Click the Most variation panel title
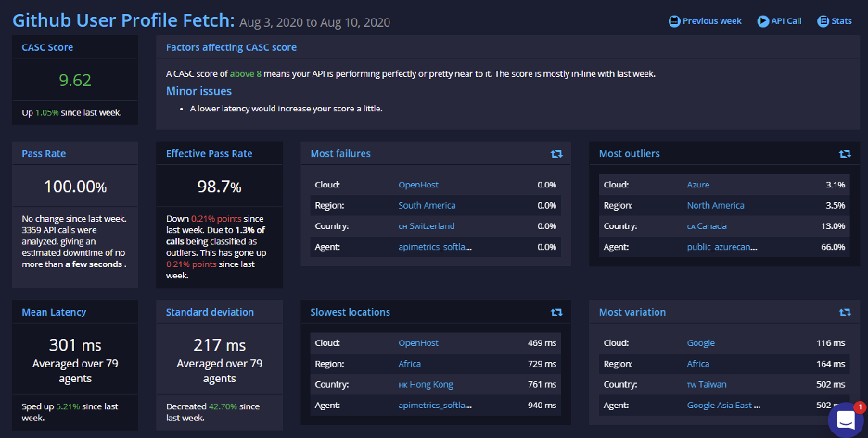 tap(632, 313)
